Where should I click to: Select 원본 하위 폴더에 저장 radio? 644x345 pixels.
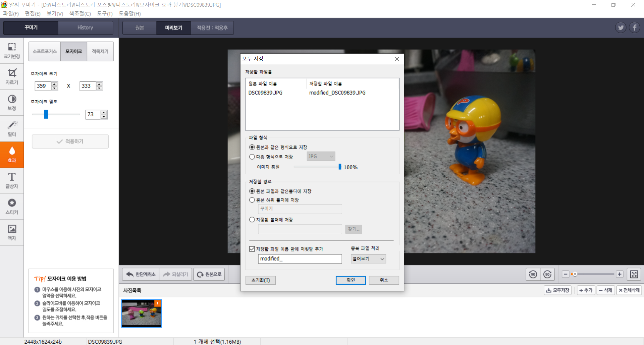[252, 200]
